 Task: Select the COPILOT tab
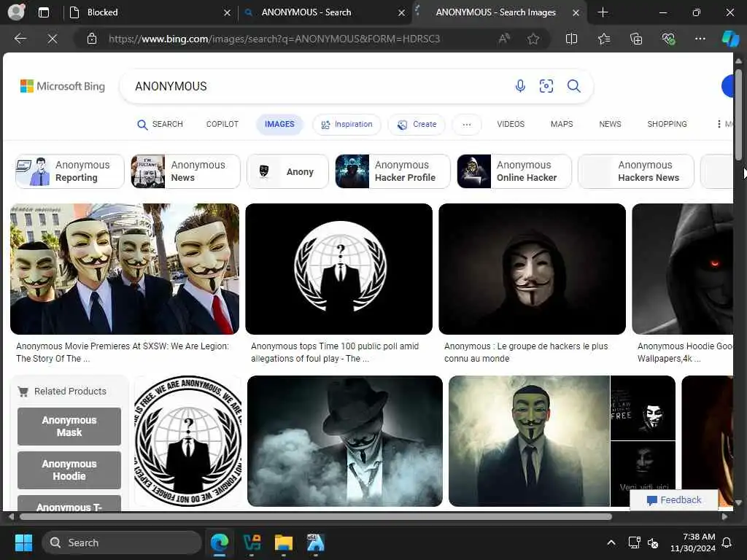tap(222, 124)
